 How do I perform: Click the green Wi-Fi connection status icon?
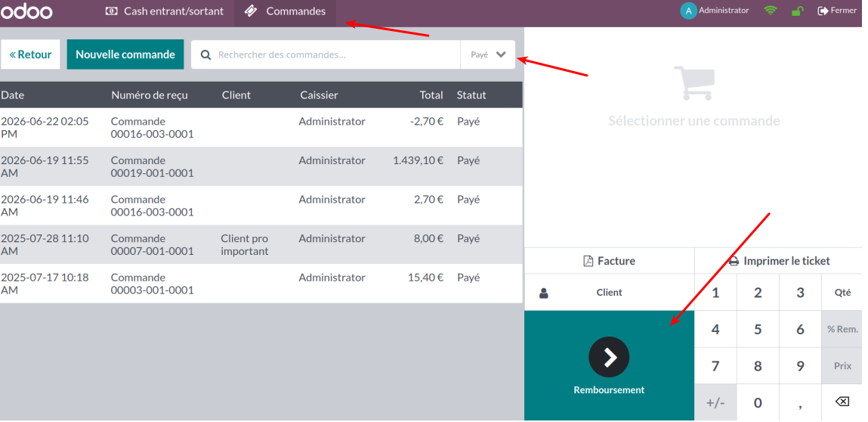coord(770,11)
